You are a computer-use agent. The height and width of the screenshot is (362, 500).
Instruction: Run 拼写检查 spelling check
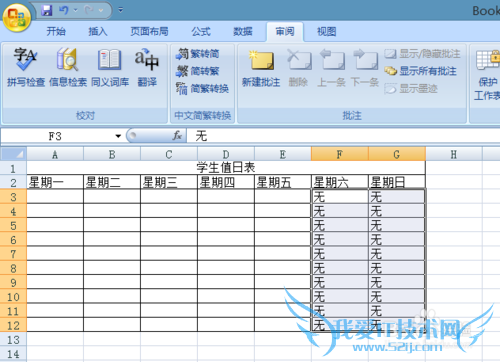click(x=26, y=67)
